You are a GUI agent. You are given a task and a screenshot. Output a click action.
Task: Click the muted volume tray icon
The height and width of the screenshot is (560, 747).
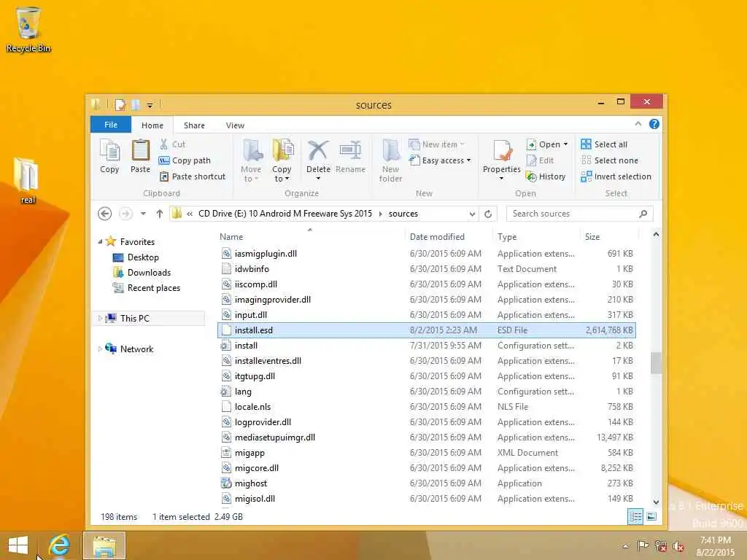(x=678, y=545)
